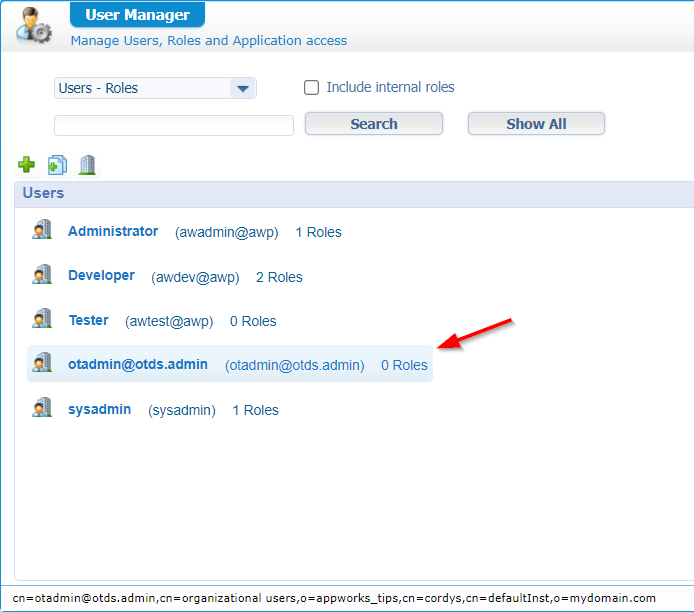
Task: Click the Administrator user avatar icon
Action: (x=42, y=231)
